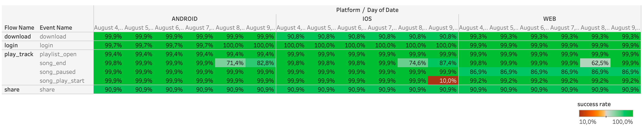Click the 71,4% Android song_end cell
The width and height of the screenshot is (644, 126).
(230, 63)
